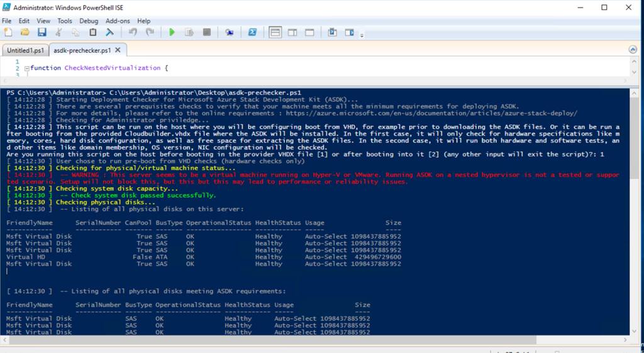Open the Tools menu
The image size is (644, 353).
(x=65, y=21)
